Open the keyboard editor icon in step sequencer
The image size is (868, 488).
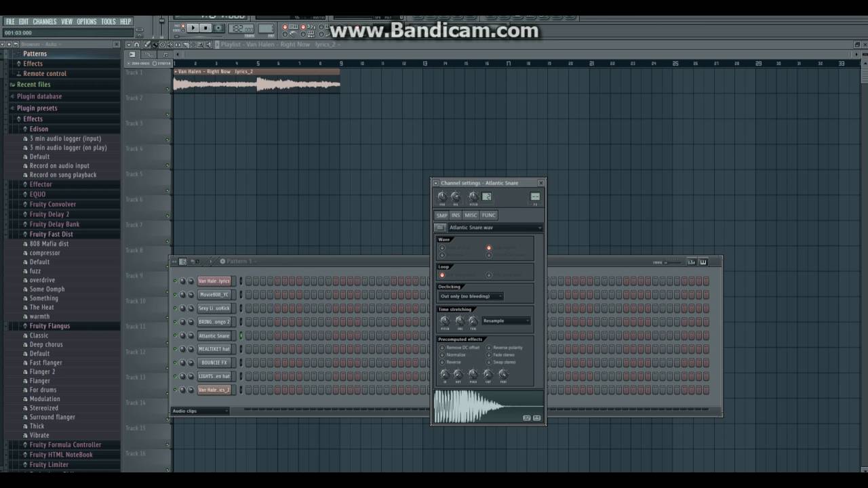703,262
